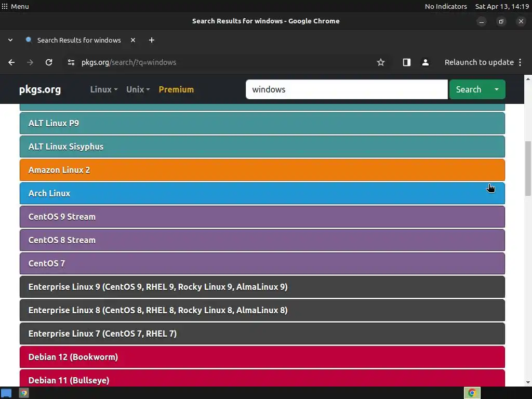Screen dimensions: 532x399
Task: Click the scrollbar down arrow
Action: tap(528, 382)
